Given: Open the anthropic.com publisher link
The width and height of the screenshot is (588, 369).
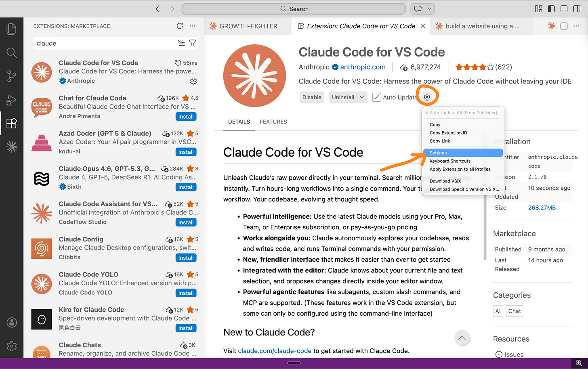Looking at the screenshot, I should pyautogui.click(x=363, y=67).
